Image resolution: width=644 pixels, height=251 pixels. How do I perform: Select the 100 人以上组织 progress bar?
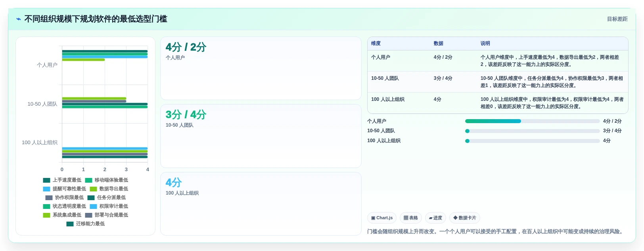click(x=532, y=141)
